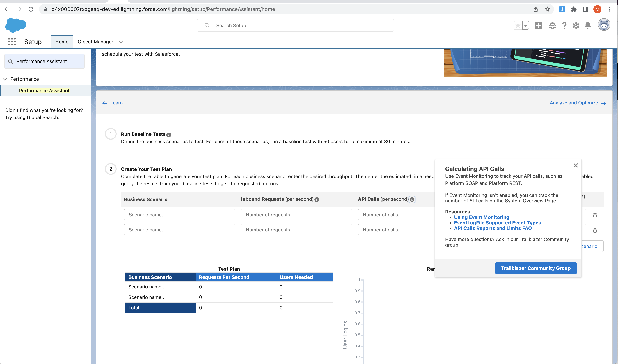Switch to the Object Manager tab
Image resolution: width=618 pixels, height=364 pixels.
coord(95,42)
